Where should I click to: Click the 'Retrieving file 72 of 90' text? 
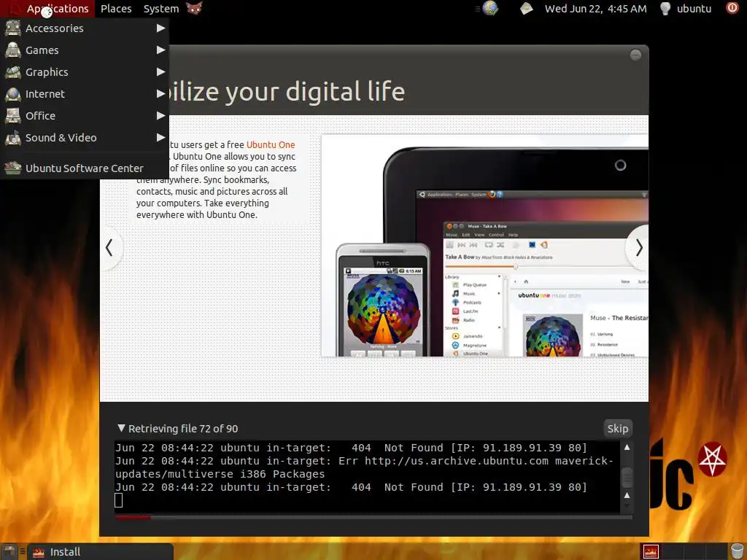pos(183,429)
